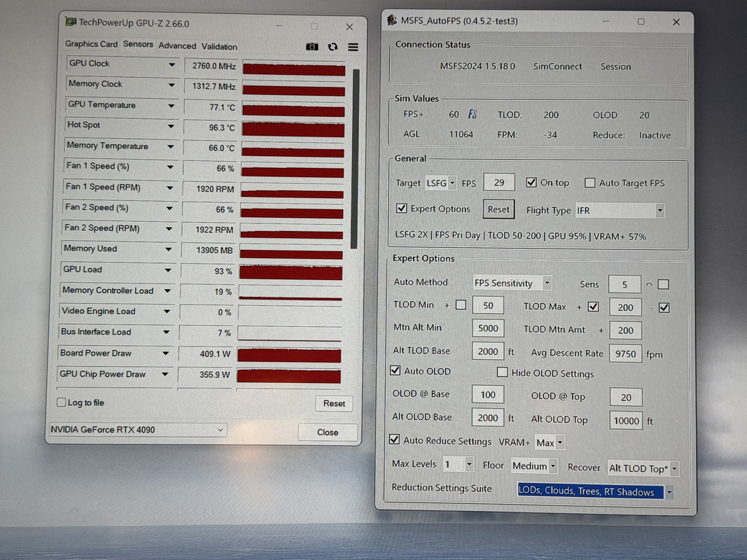The image size is (747, 560).
Task: Click the MSFS2024 1.5.18.0 status text
Action: (477, 66)
